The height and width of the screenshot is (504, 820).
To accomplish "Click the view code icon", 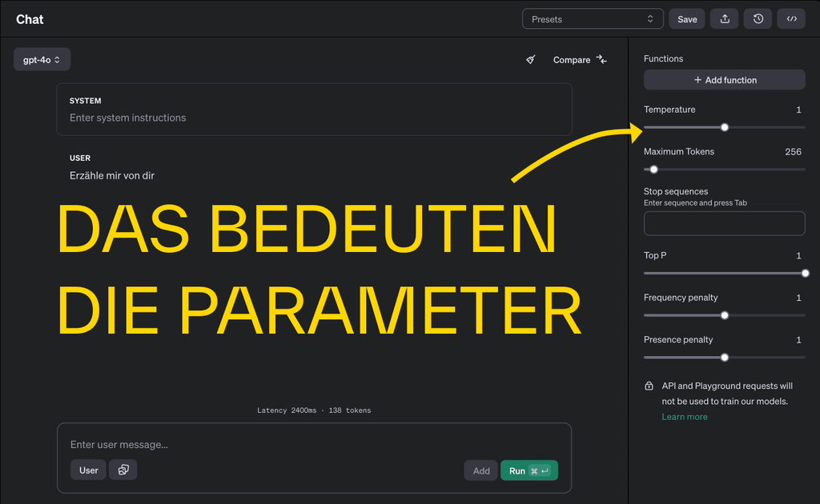I will click(x=791, y=19).
